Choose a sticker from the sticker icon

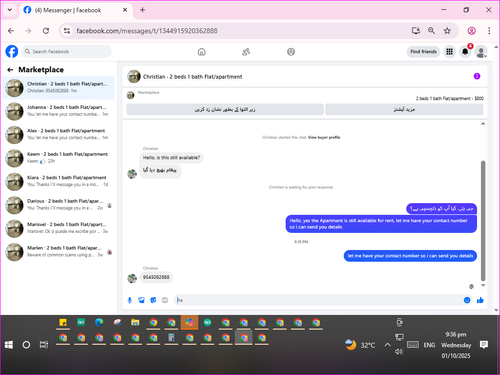click(153, 300)
